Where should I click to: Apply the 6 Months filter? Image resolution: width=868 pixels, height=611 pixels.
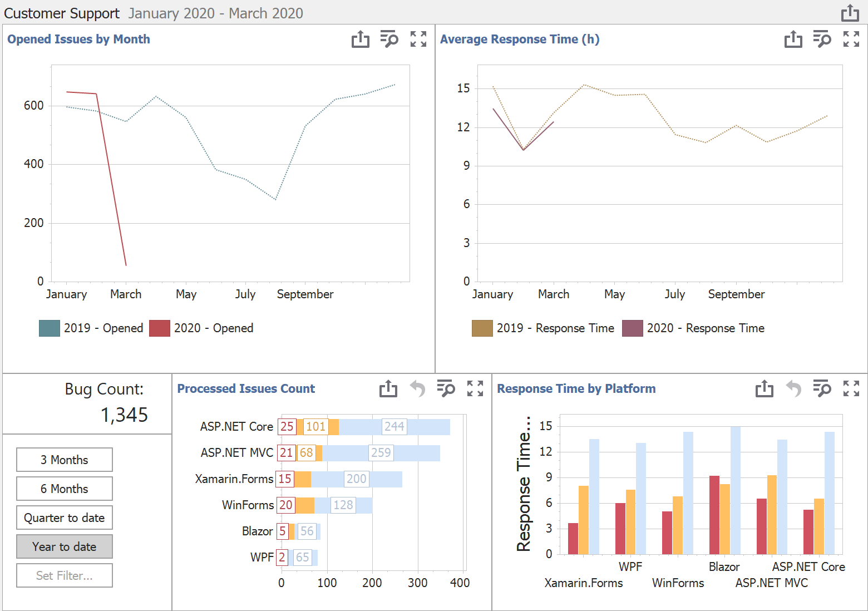click(64, 489)
